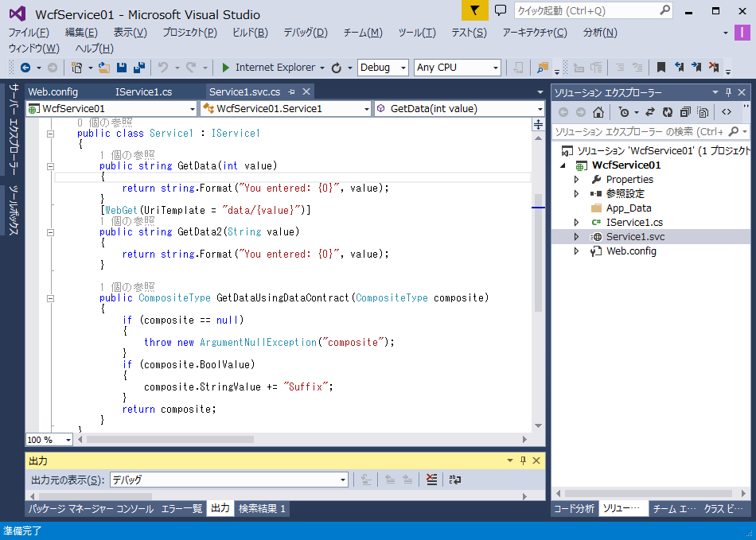Switch to the IService1.cs tab
This screenshot has height=540, width=756.
pyautogui.click(x=143, y=91)
